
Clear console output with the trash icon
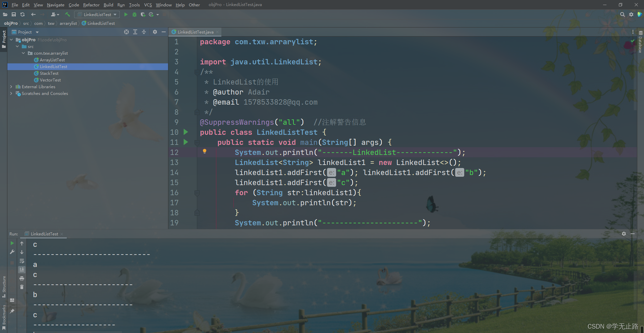22,287
